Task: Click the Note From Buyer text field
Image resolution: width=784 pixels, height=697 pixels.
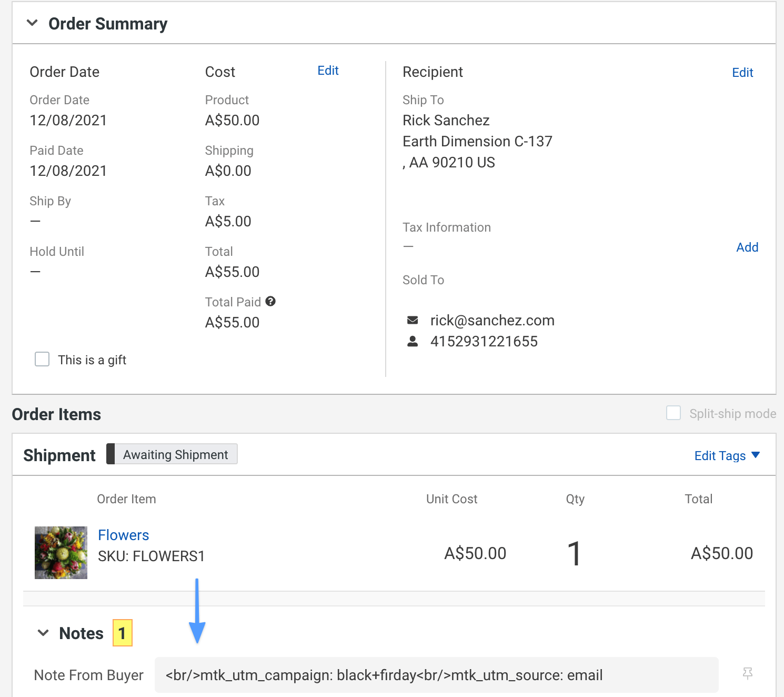Action: click(x=436, y=675)
